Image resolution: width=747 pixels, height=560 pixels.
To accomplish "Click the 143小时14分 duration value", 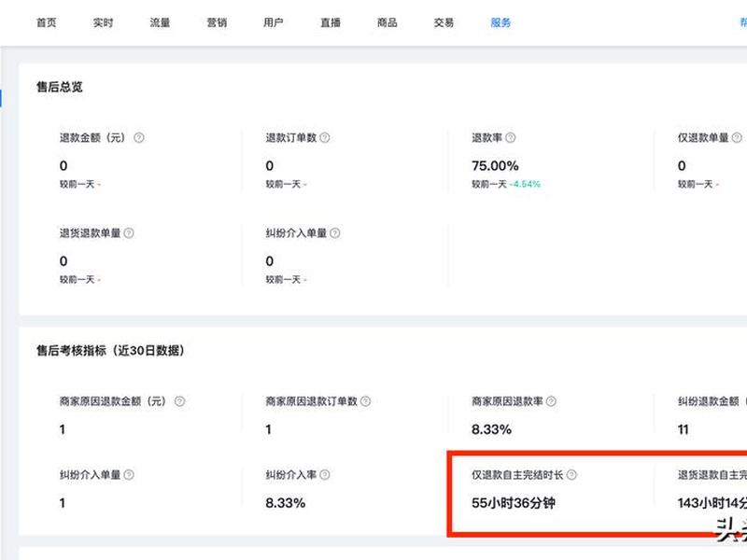I will (712, 503).
